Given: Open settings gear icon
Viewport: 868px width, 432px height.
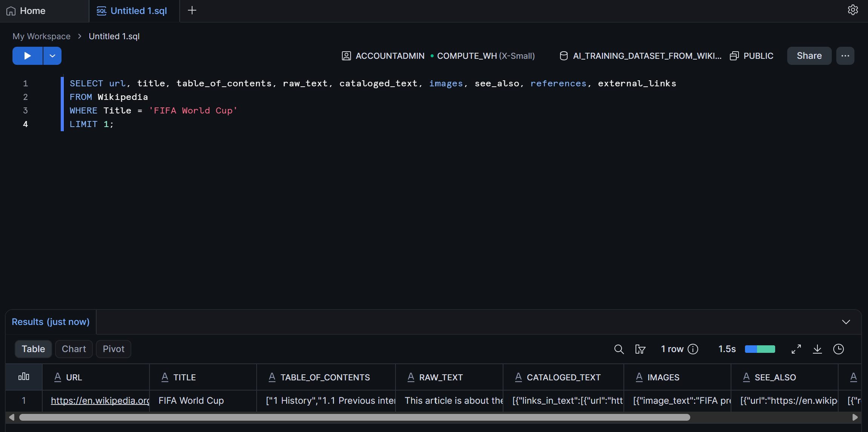Looking at the screenshot, I should [x=853, y=10].
